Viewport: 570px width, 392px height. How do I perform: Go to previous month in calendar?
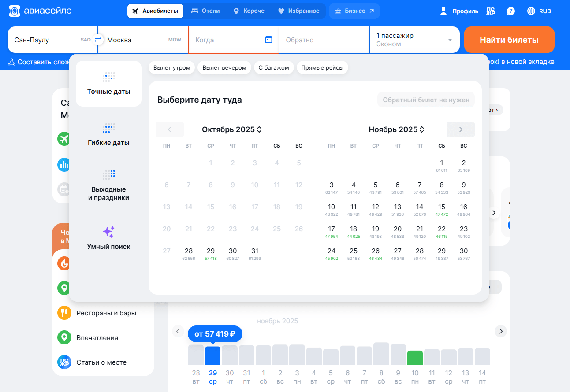tap(170, 129)
